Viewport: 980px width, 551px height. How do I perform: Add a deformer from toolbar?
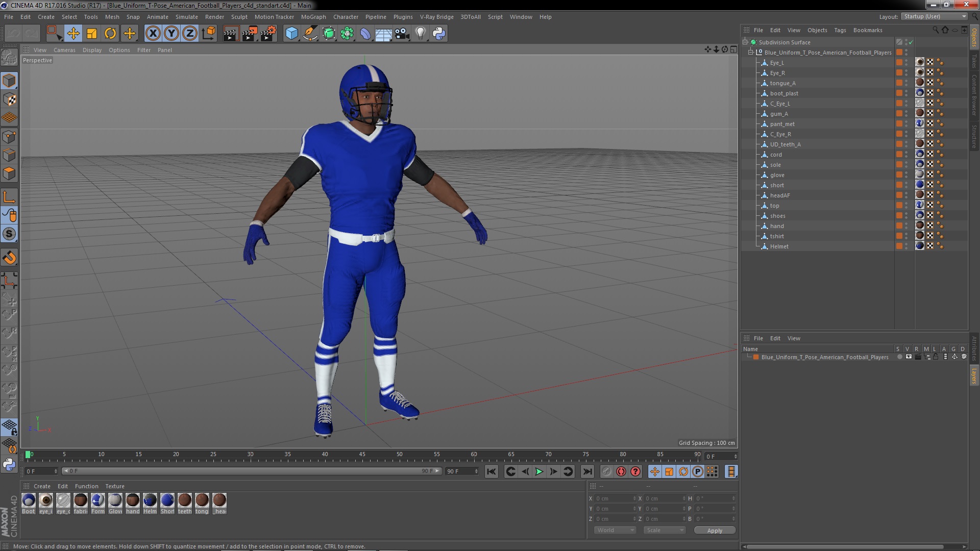(365, 34)
